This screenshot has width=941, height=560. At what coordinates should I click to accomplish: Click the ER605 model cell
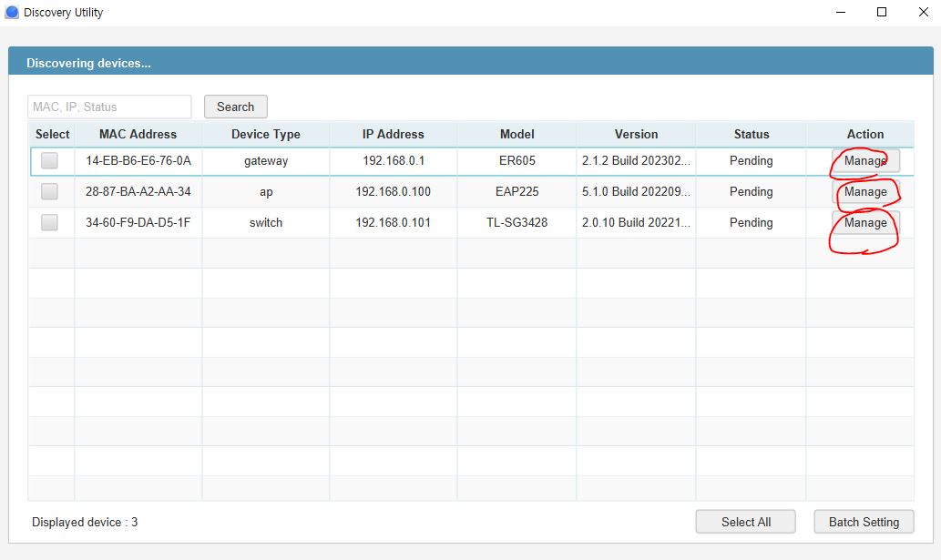(517, 160)
